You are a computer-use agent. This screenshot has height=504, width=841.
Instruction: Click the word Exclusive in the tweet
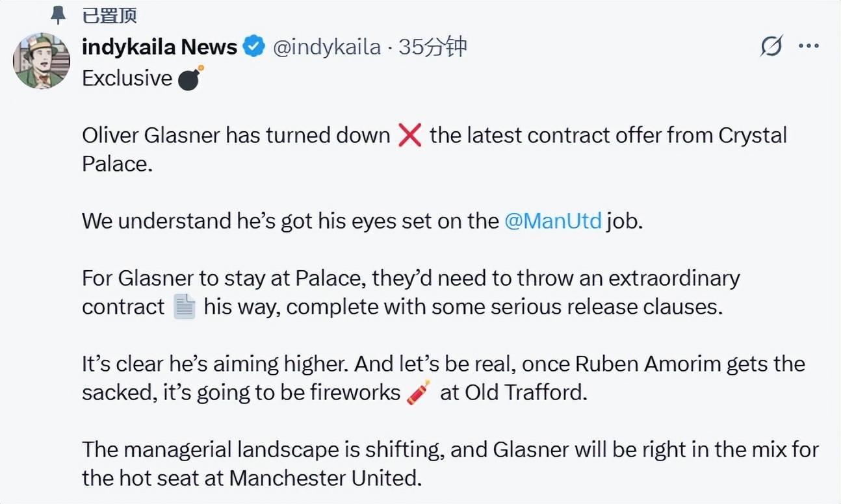127,78
